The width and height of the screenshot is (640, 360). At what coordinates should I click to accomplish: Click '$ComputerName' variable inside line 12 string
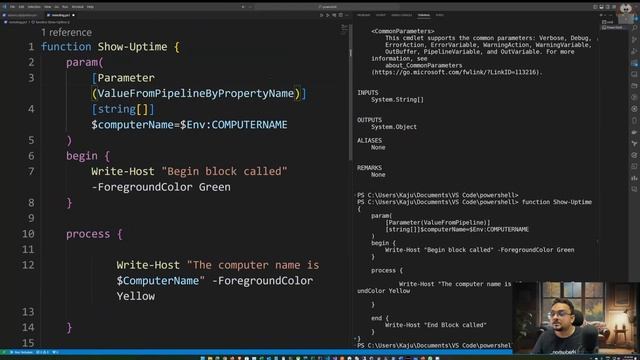click(158, 281)
